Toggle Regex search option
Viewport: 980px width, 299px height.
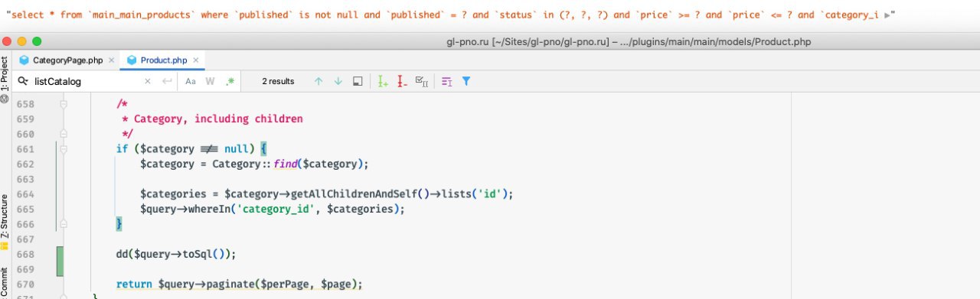(x=230, y=81)
